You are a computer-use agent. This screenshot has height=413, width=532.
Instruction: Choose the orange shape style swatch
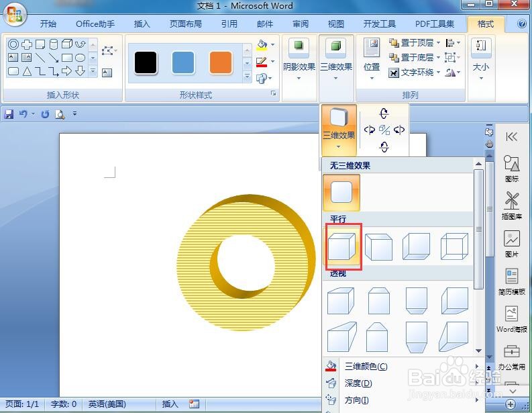221,63
